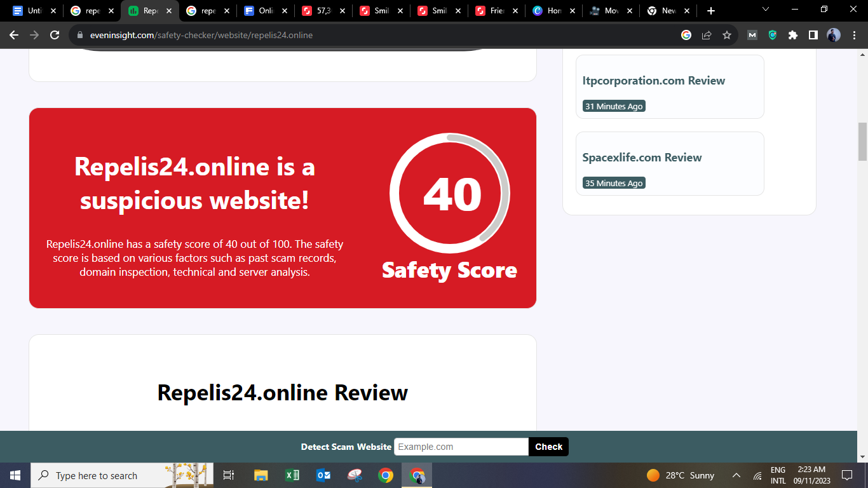Show hidden system tray icons
868x488 pixels.
(x=736, y=475)
